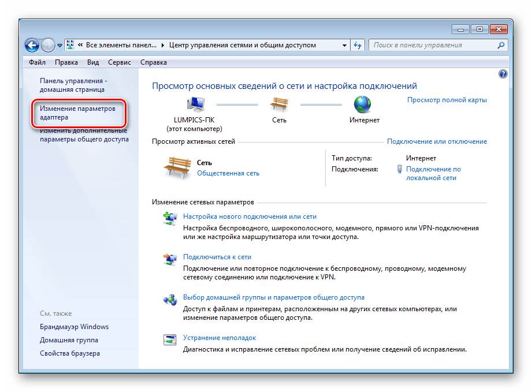Open Выбор домашней группы и параметров link
Screen dimensions: 532x392
274,297
